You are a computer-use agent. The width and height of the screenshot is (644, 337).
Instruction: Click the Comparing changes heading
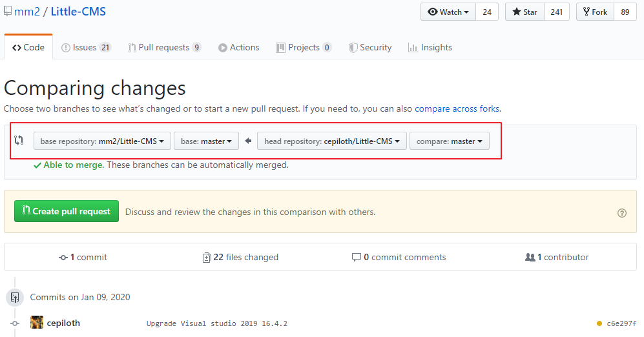point(95,88)
